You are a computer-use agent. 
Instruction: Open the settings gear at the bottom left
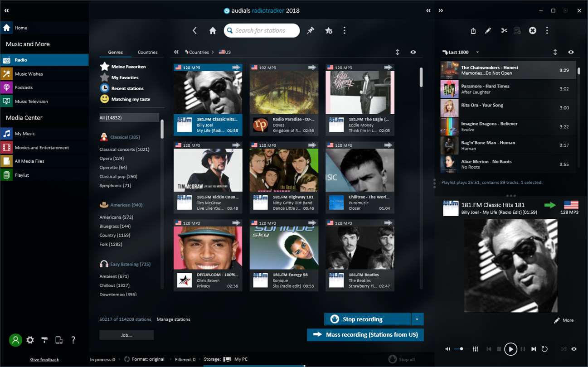pyautogui.click(x=30, y=340)
